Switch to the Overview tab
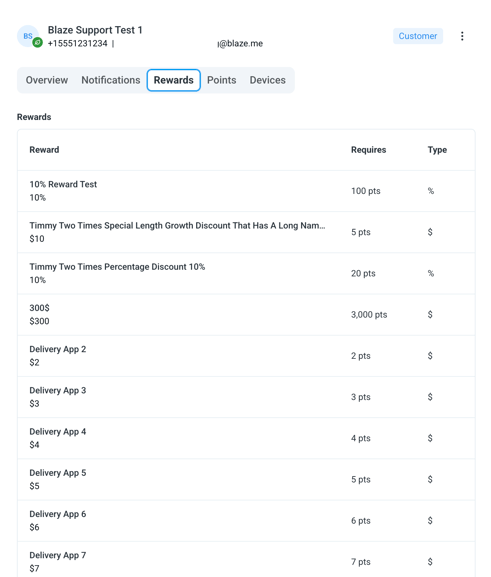Screen dimensions: 491x577 47,80
